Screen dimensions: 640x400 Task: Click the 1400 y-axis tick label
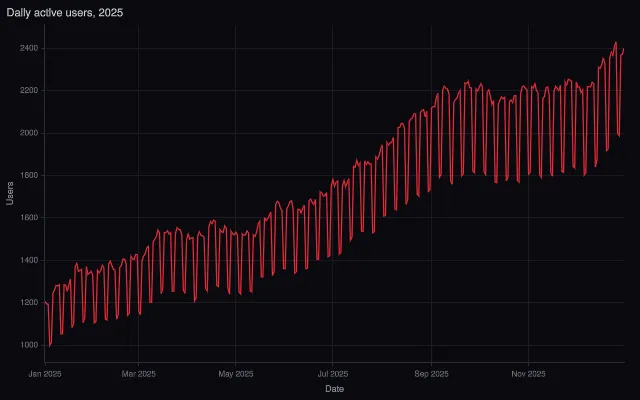[29, 260]
